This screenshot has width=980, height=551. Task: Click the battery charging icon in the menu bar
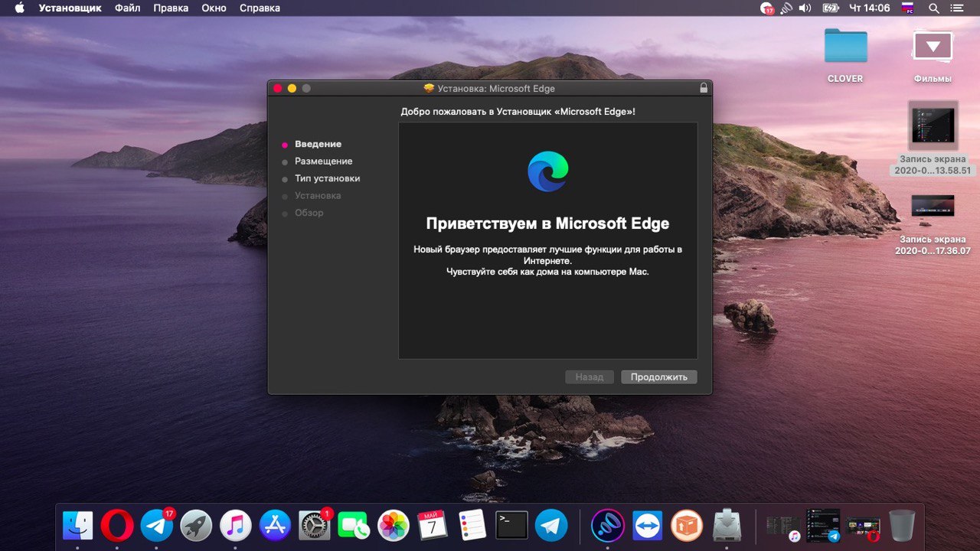pyautogui.click(x=831, y=8)
